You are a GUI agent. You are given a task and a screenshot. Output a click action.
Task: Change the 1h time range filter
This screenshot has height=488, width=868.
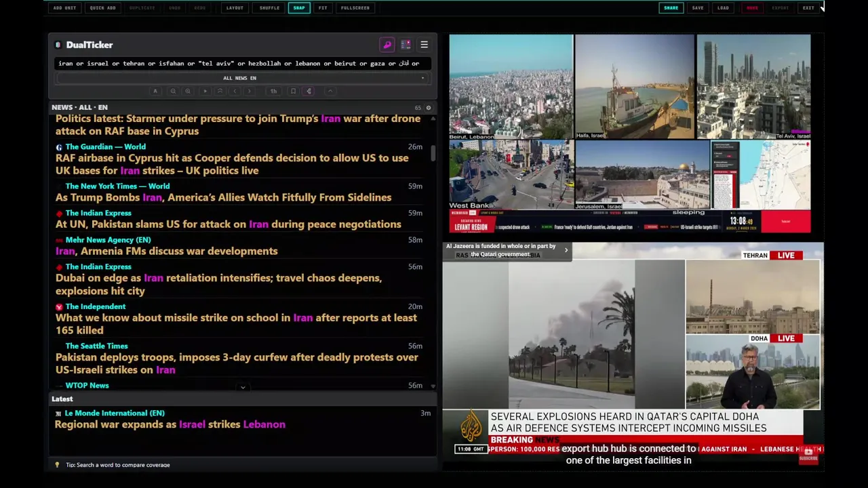pos(273,91)
